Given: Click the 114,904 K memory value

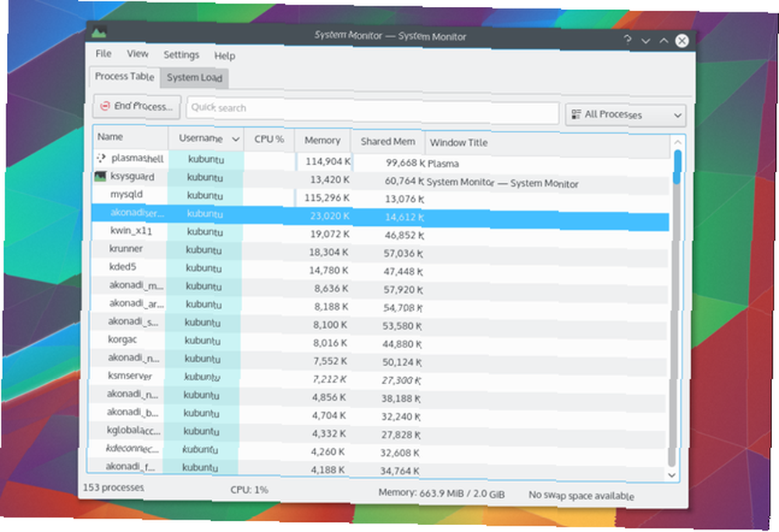Looking at the screenshot, I should [x=328, y=161].
